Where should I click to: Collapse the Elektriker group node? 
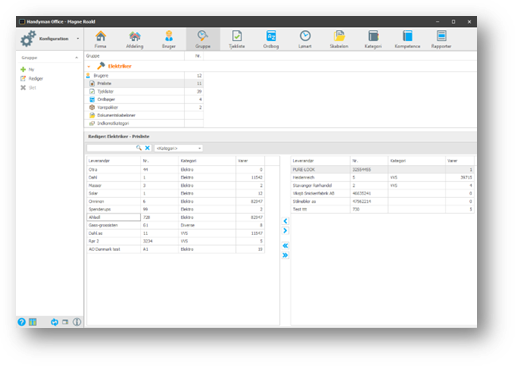click(89, 66)
